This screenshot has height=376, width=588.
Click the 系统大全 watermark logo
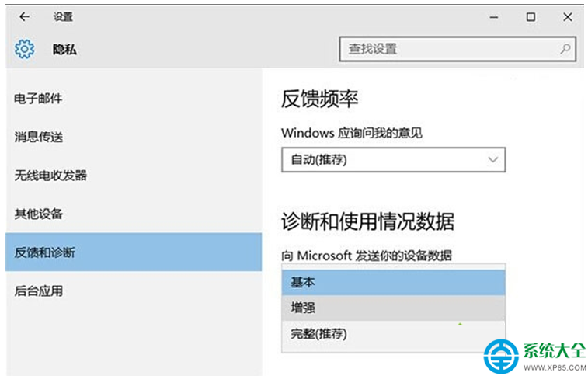click(534, 356)
